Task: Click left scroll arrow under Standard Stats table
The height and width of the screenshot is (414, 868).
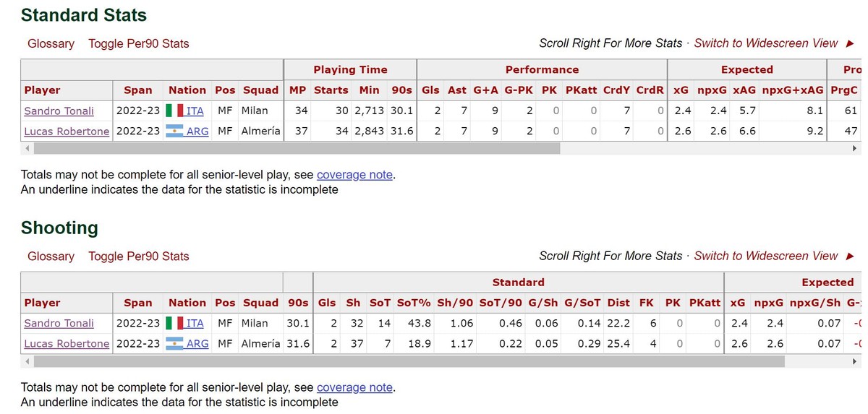Action: [27, 148]
